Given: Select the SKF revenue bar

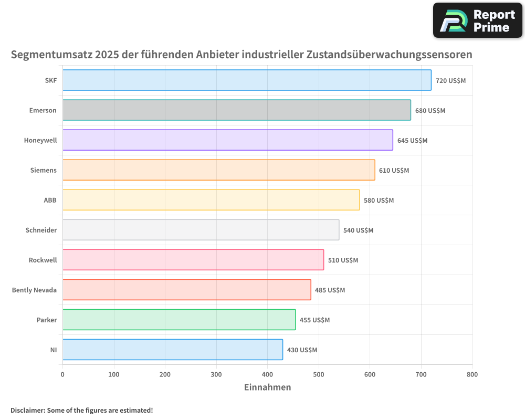Looking at the screenshot, I should 247,81.
